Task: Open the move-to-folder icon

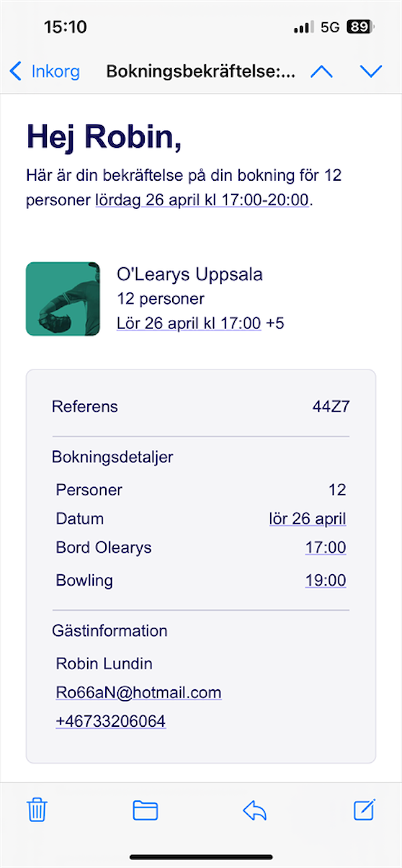Action: (145, 810)
